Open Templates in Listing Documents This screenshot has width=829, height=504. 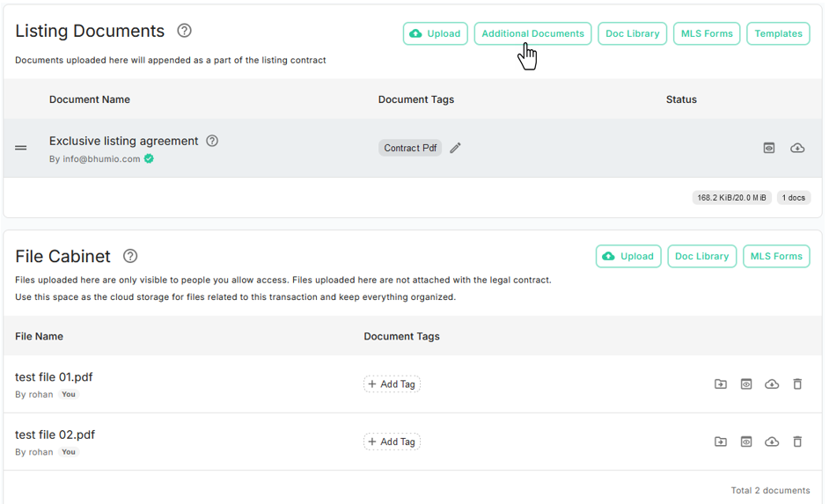(778, 33)
